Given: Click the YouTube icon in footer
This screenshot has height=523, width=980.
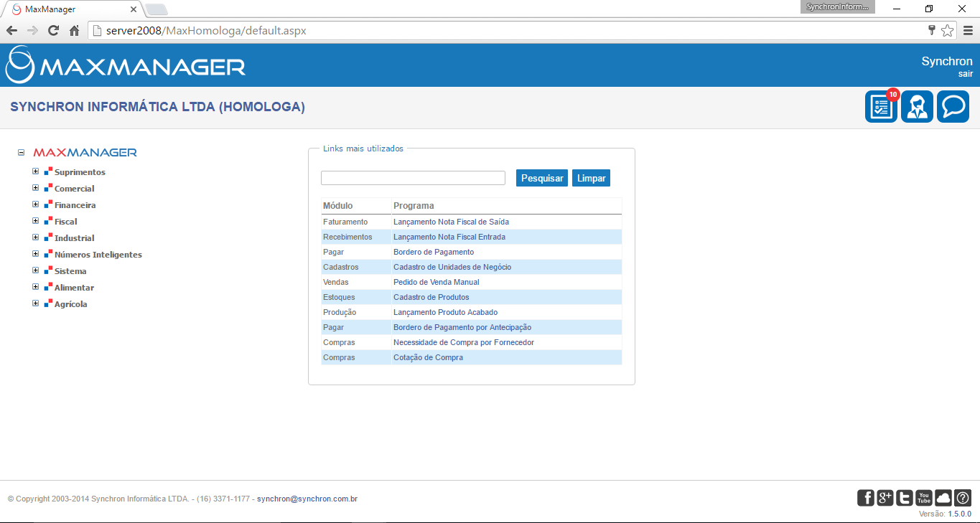Looking at the screenshot, I should pos(923,498).
